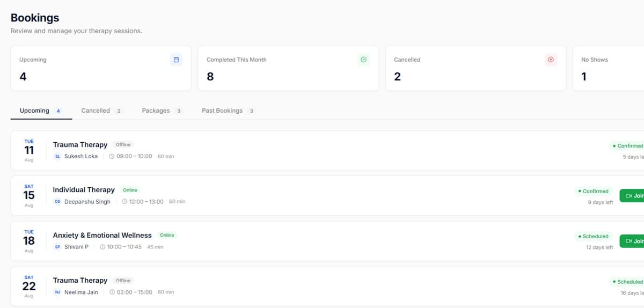This screenshot has height=308, width=644.
Task: Click the SP avatar beside Shivani P
Action: pyautogui.click(x=57, y=247)
